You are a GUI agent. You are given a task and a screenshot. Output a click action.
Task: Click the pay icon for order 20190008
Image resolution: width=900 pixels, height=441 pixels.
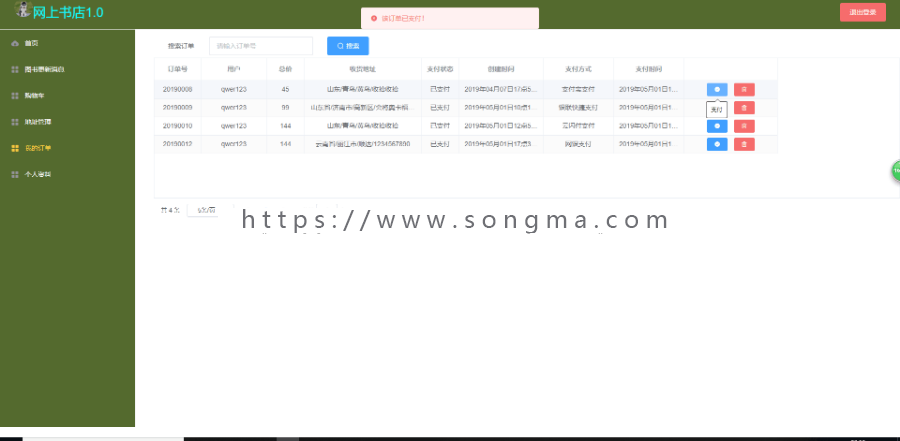tap(717, 90)
